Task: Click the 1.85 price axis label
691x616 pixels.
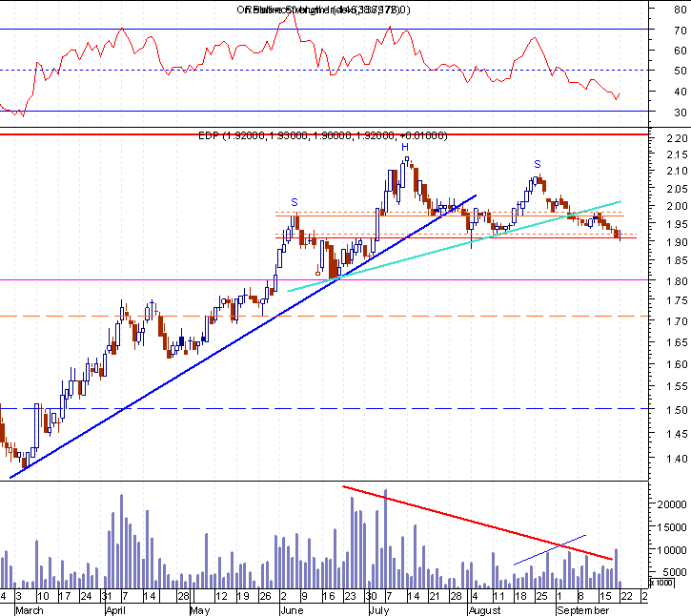Action: (x=677, y=261)
